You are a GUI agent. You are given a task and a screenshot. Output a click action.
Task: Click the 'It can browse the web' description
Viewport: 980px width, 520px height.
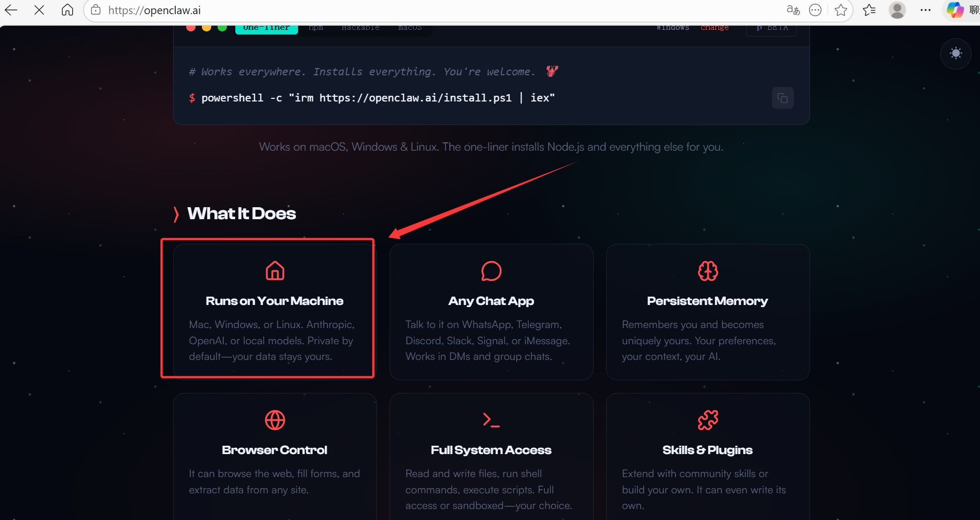275,482
